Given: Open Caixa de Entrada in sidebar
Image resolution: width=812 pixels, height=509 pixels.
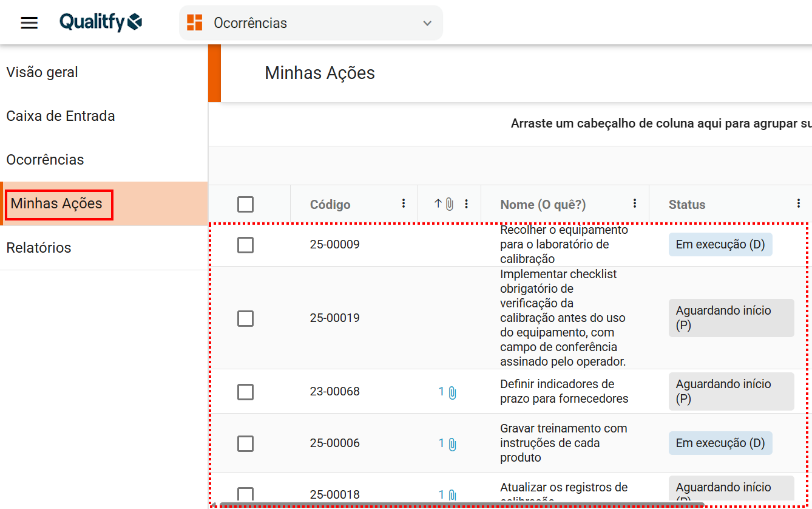Looking at the screenshot, I should coord(61,116).
